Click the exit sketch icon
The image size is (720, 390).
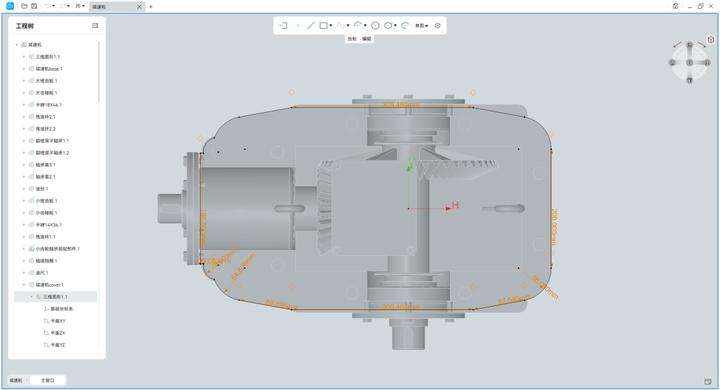(x=283, y=26)
